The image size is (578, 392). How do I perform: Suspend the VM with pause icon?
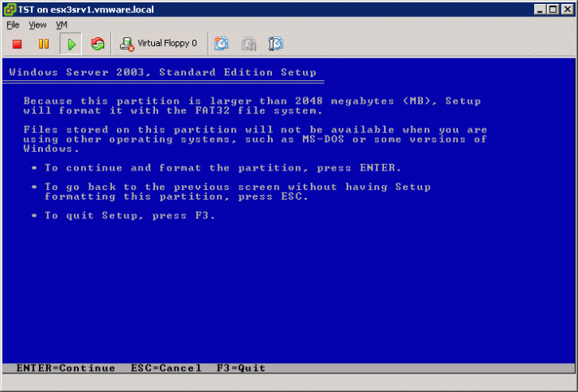coord(44,44)
